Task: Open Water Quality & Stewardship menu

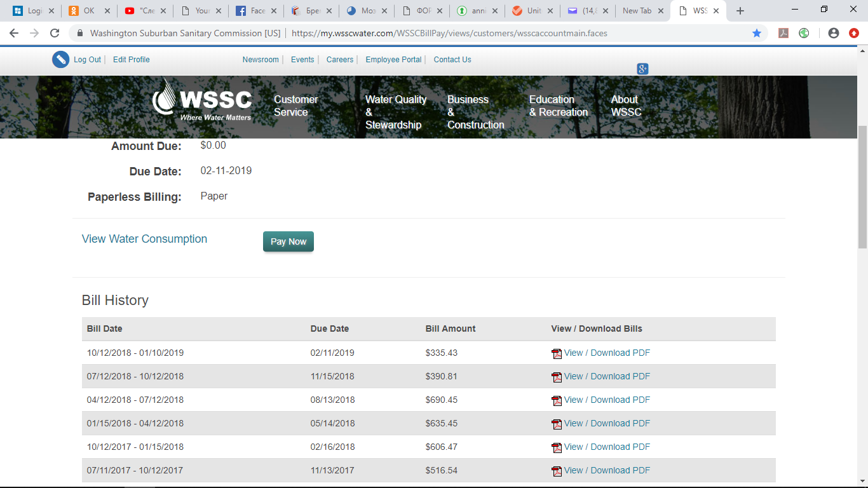Action: pyautogui.click(x=395, y=112)
